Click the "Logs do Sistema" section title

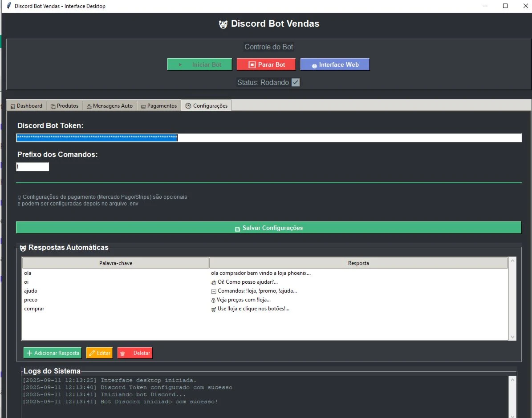pyautogui.click(x=52, y=371)
